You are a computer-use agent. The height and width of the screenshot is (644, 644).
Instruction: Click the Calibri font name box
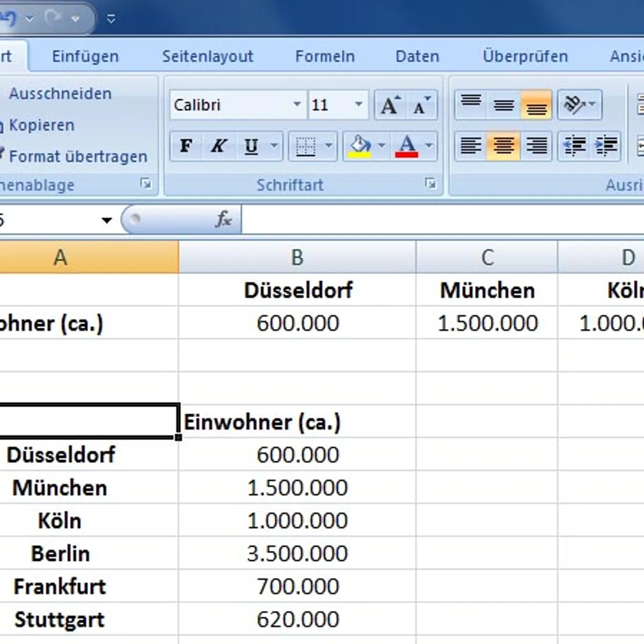click(x=231, y=105)
